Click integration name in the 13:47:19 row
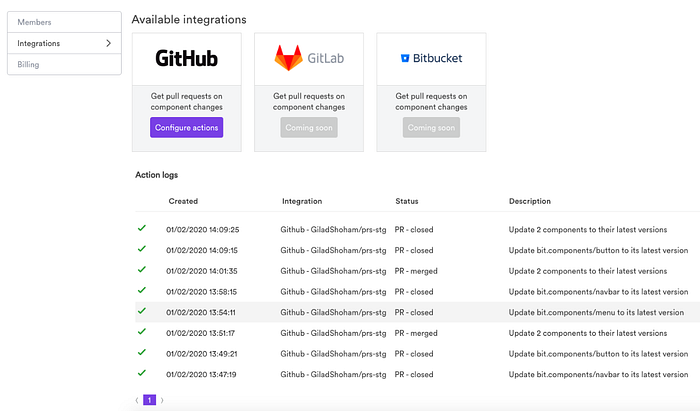This screenshot has width=700, height=411. pos(333,374)
